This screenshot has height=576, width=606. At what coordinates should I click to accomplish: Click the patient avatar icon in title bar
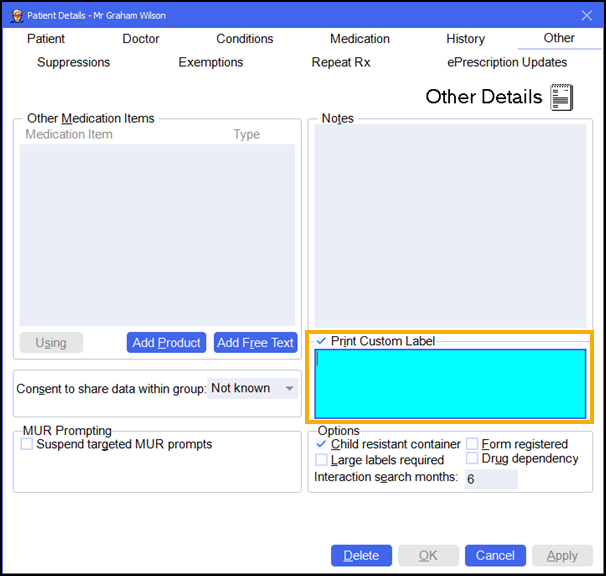click(x=17, y=15)
